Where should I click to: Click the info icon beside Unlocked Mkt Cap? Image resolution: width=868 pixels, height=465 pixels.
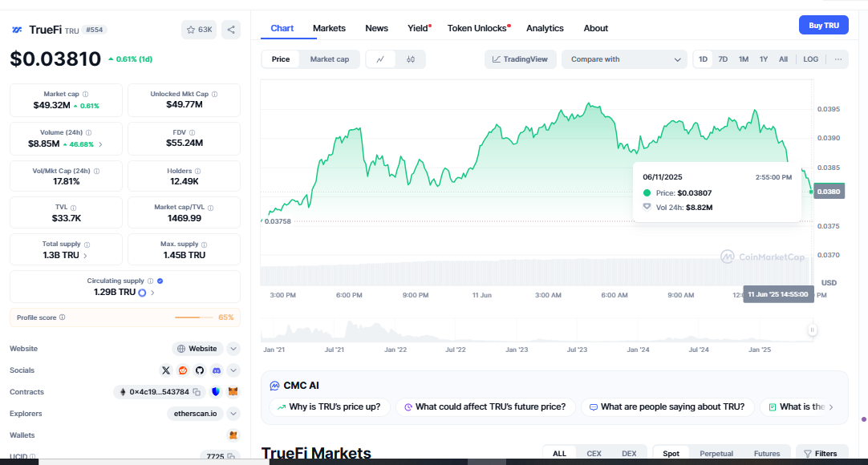click(x=215, y=95)
